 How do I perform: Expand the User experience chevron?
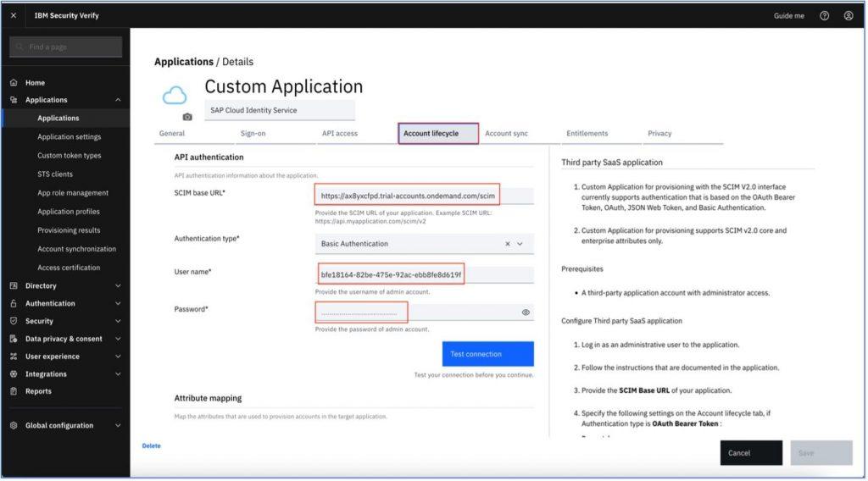(x=118, y=357)
